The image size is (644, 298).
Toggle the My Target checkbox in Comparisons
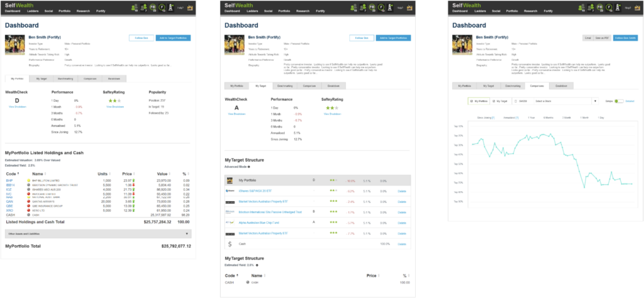(494, 101)
